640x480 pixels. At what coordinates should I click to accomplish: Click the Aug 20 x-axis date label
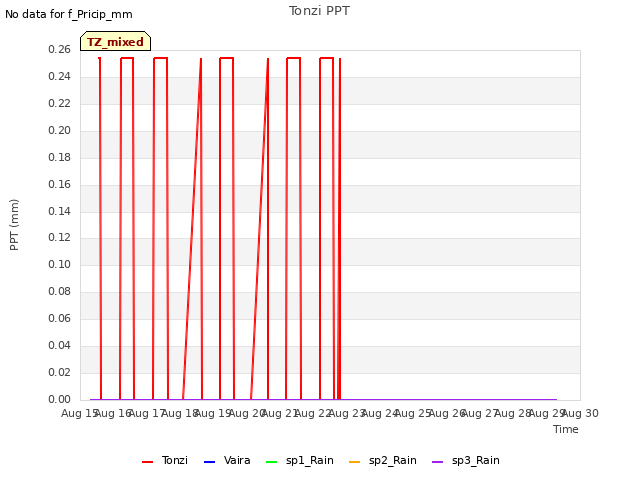coord(247,413)
